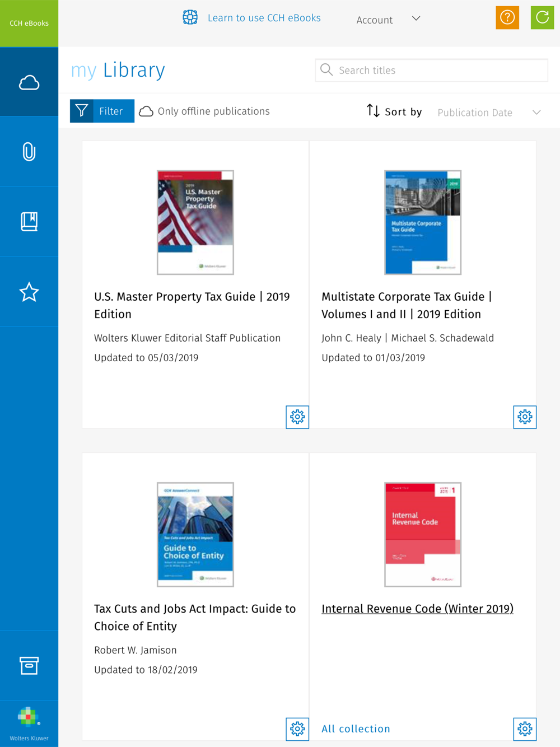This screenshot has height=747, width=560.
Task: Open settings gear for Internal Revenue Code
Action: [525, 729]
